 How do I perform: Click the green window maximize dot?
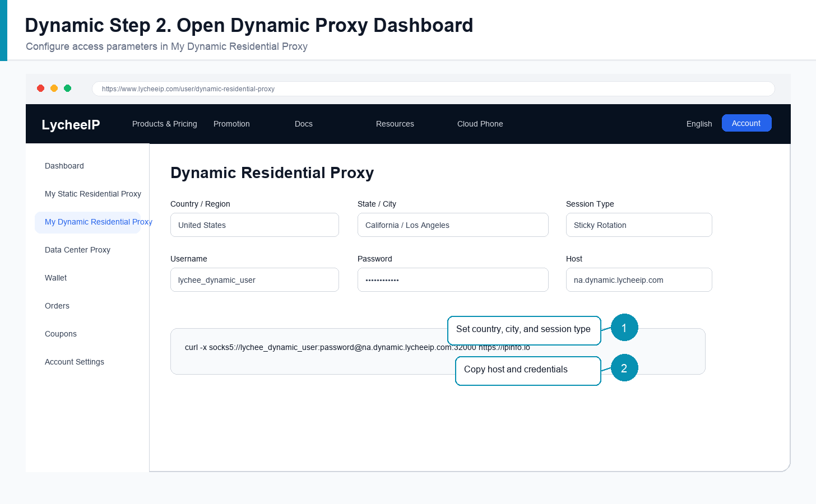(x=68, y=88)
